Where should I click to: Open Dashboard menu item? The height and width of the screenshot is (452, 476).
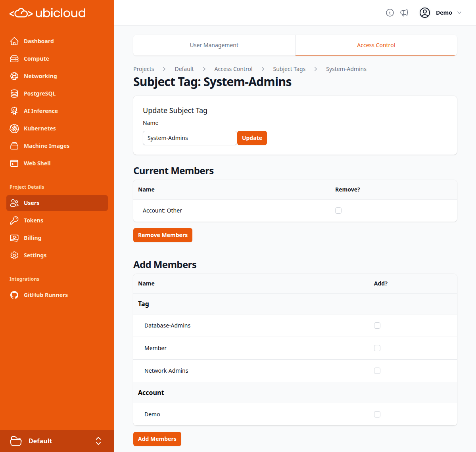tap(57, 41)
